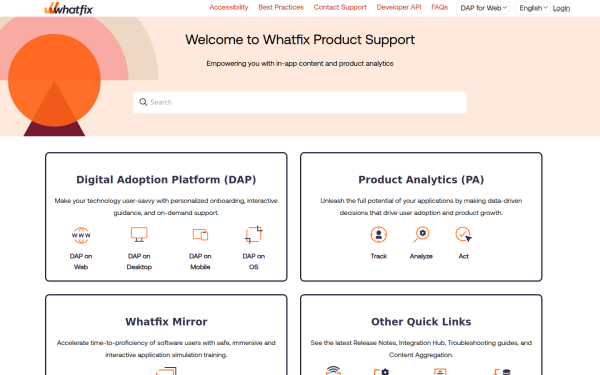Click the DAP on Web label

pyautogui.click(x=81, y=261)
